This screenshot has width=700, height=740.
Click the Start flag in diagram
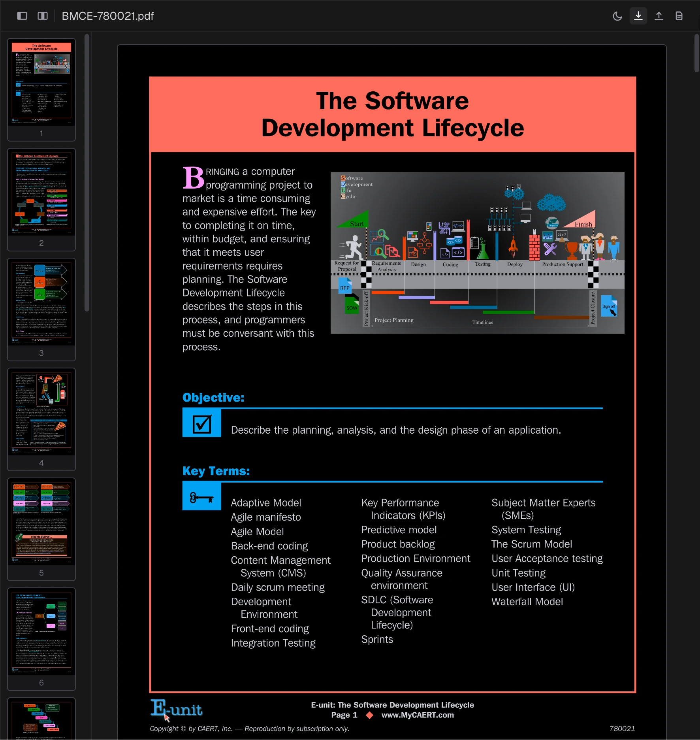[x=353, y=220]
